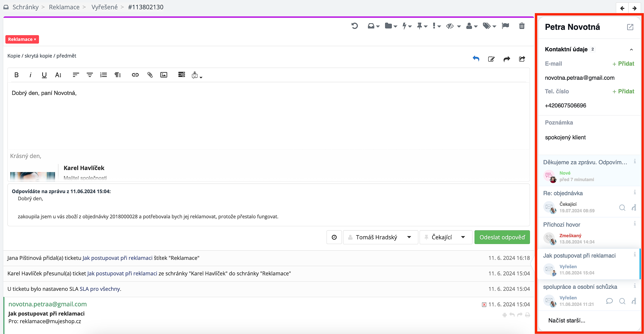Click the forward arrow icon above editor
The width and height of the screenshot is (644, 334).
coord(507,59)
